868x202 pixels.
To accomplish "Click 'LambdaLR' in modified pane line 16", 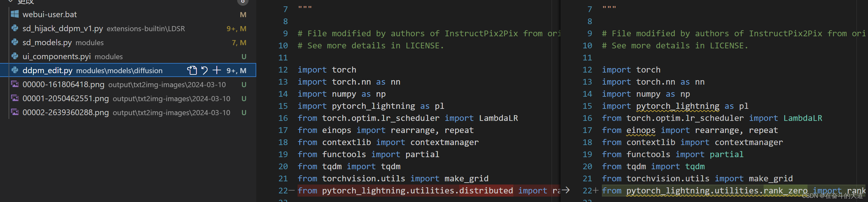I will click(x=803, y=118).
